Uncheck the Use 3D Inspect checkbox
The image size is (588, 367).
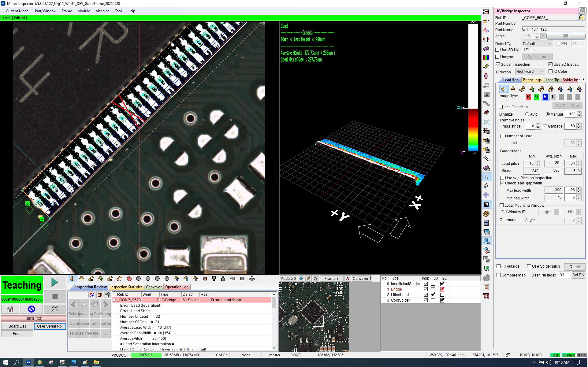click(551, 65)
